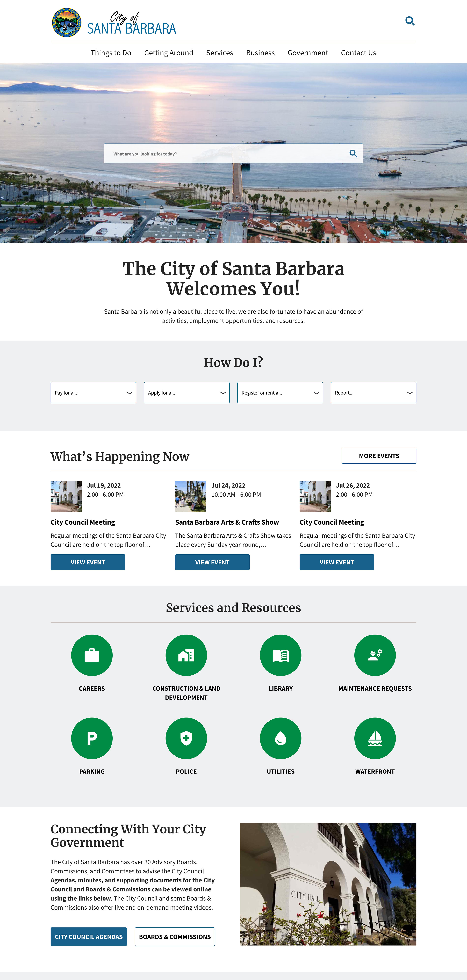
Task: View event for Jul 26 City Council Meeting
Action: (x=337, y=562)
